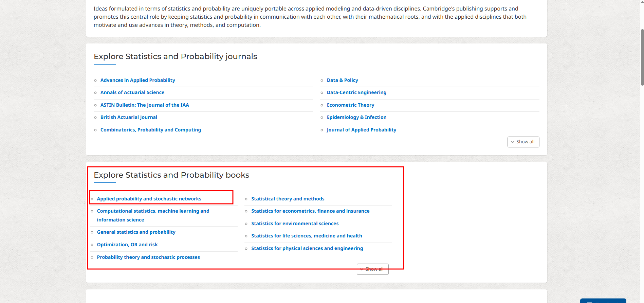Open British Actuarial Journal
The height and width of the screenshot is (303, 644).
point(129,117)
